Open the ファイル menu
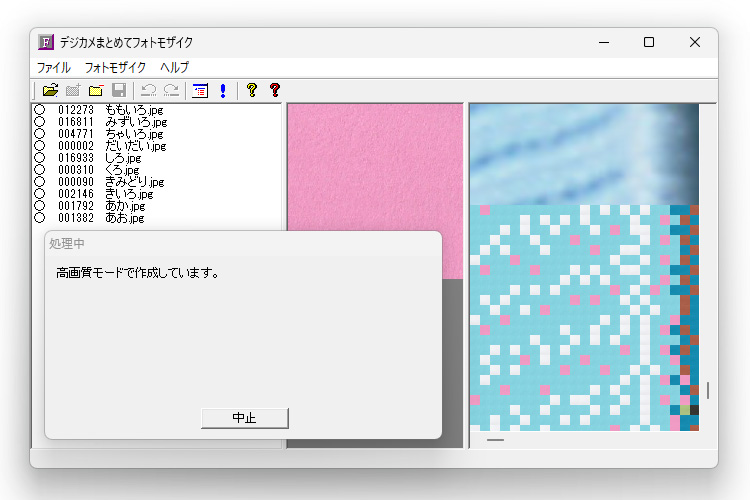 coord(54,68)
